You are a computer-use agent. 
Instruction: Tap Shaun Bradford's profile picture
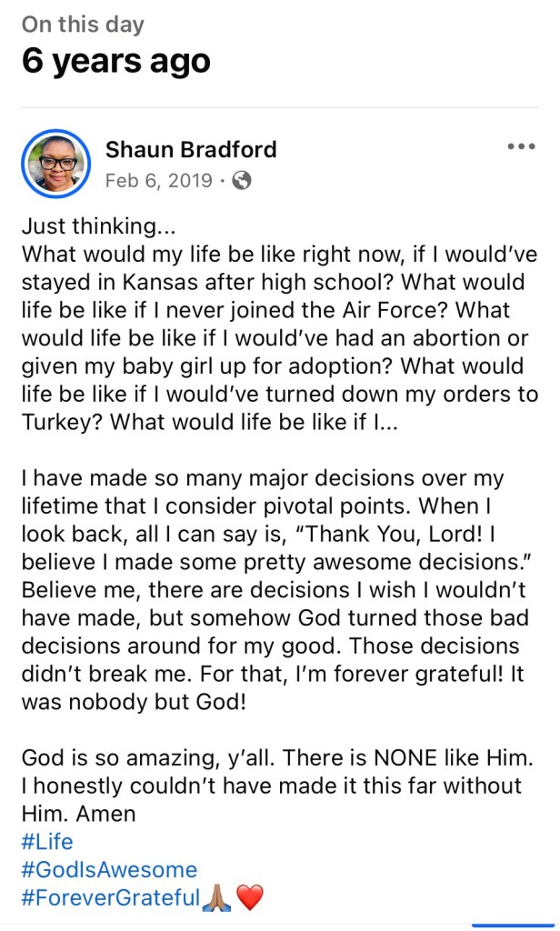[56, 164]
